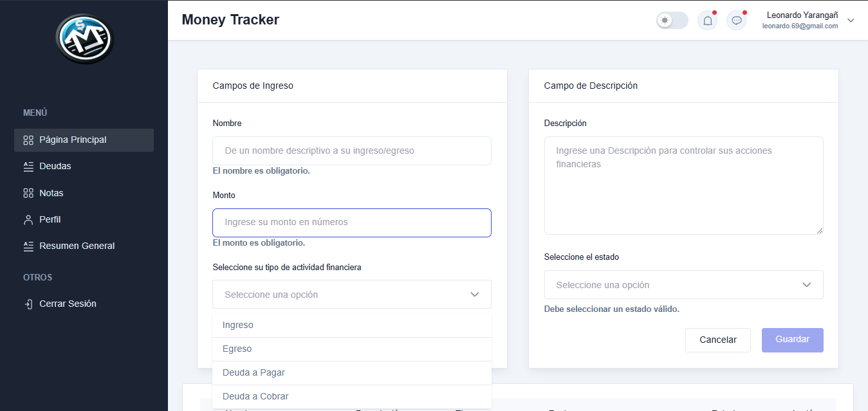Click the Deudas list icon
868x411 pixels.
(28, 167)
